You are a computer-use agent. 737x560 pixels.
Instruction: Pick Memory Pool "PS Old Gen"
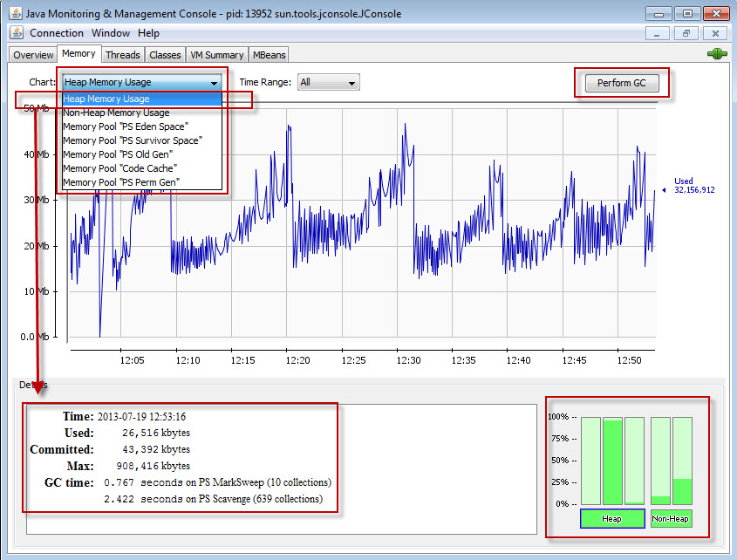141,154
